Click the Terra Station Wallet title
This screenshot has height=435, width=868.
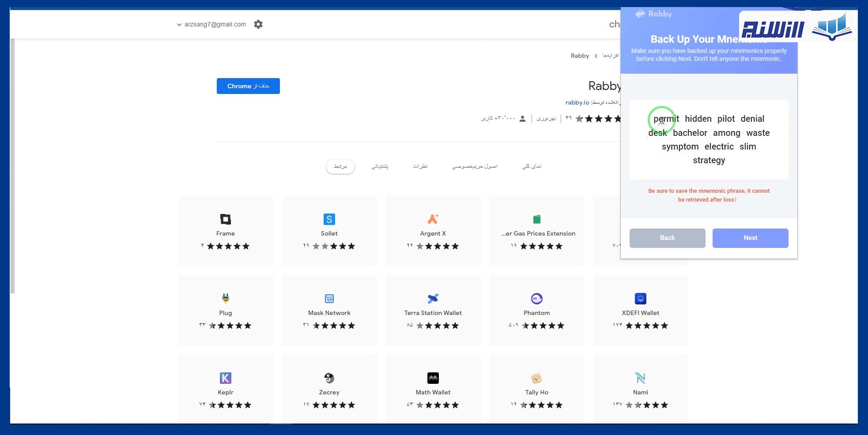pos(433,313)
